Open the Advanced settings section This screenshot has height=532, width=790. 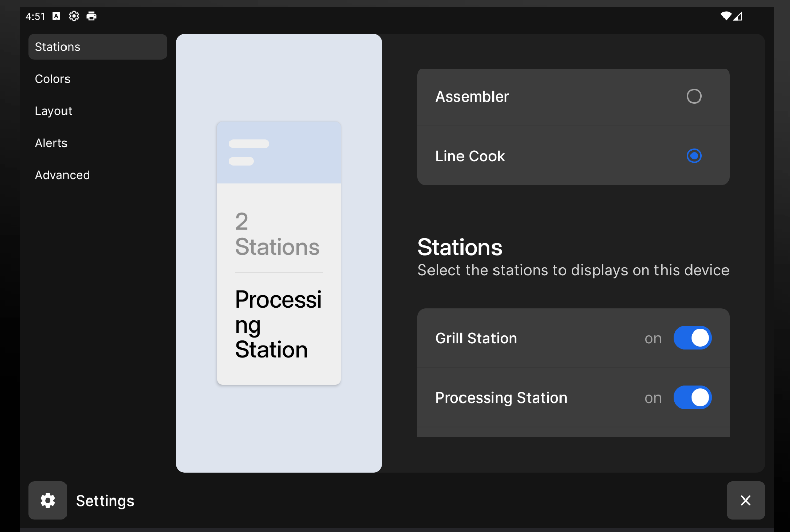[x=62, y=175]
